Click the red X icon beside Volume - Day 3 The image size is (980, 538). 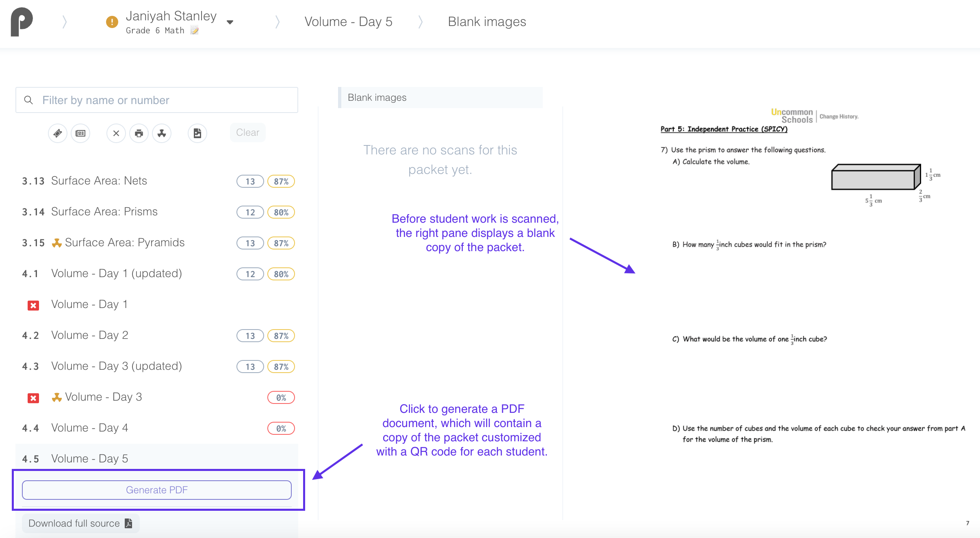tap(33, 398)
